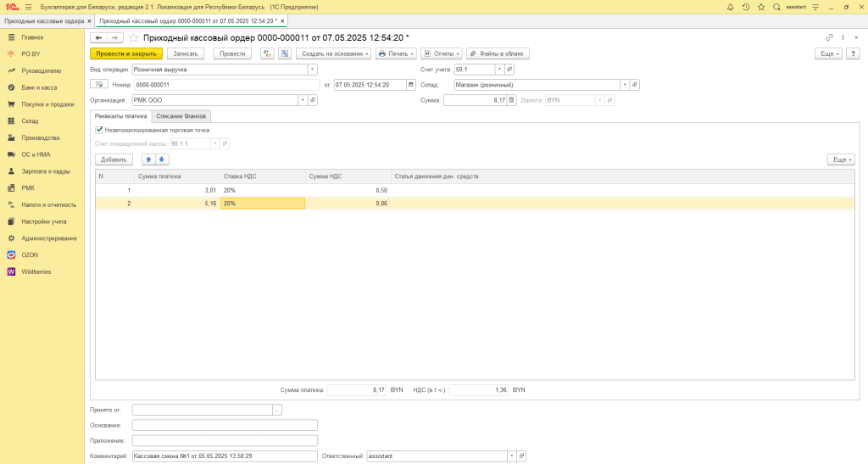Image resolution: width=868 pixels, height=464 pixels.
Task: Open the Печать dropdown menu
Action: pos(396,53)
